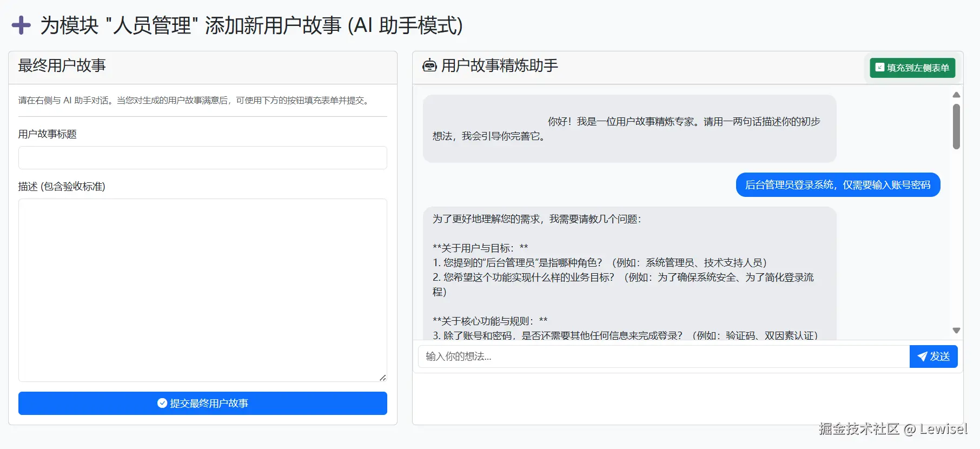980x449 pixels.
Task: Hit the paper plane icon on 发送
Action: pos(922,356)
